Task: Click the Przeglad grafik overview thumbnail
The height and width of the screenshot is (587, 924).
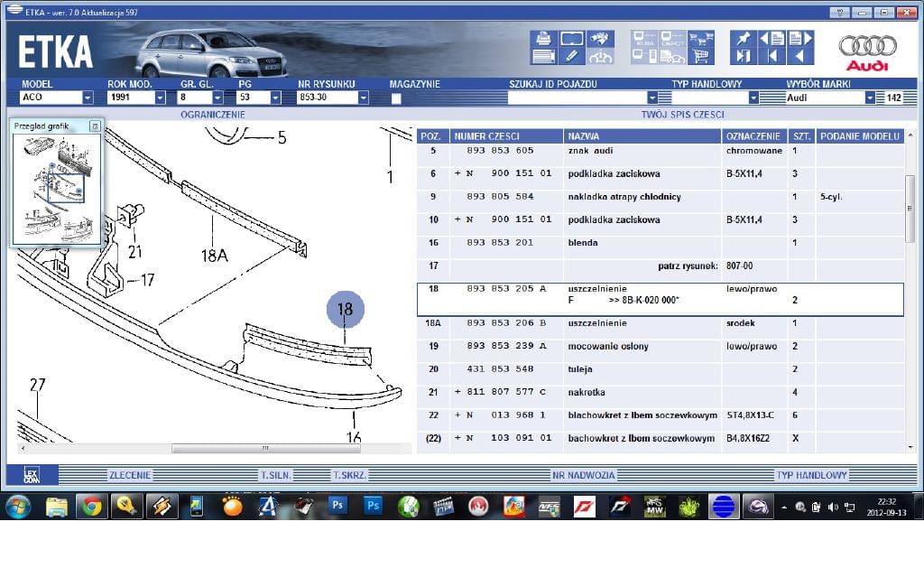Action: (57, 189)
